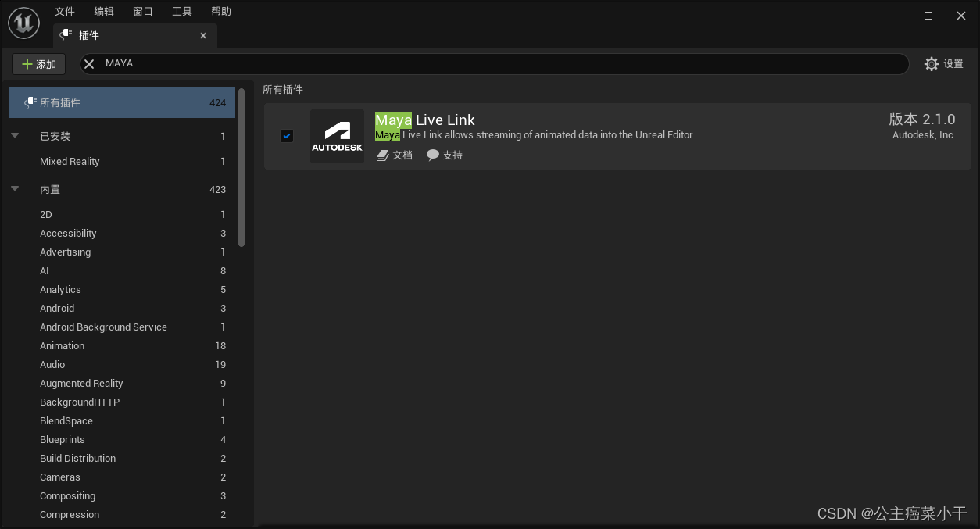Open the 文档 documentation book icon
Screen dimensions: 980x529
pos(382,155)
